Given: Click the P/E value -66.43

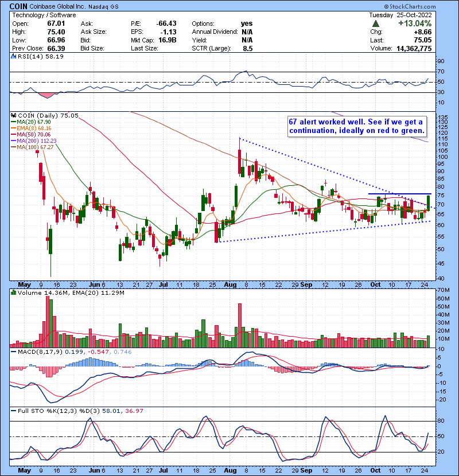Looking at the screenshot, I should (166, 24).
